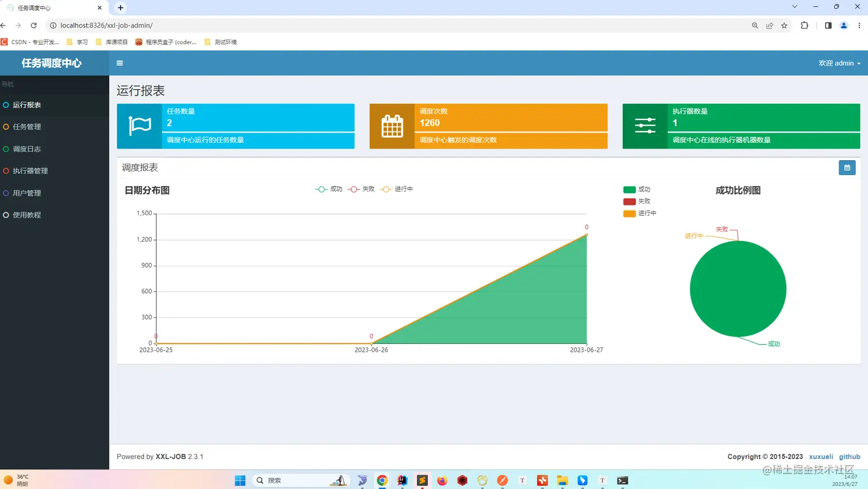Click the Powered by XXL-JOB 2.3.1 text
Screen dimensions: 868x489
[x=160, y=457]
